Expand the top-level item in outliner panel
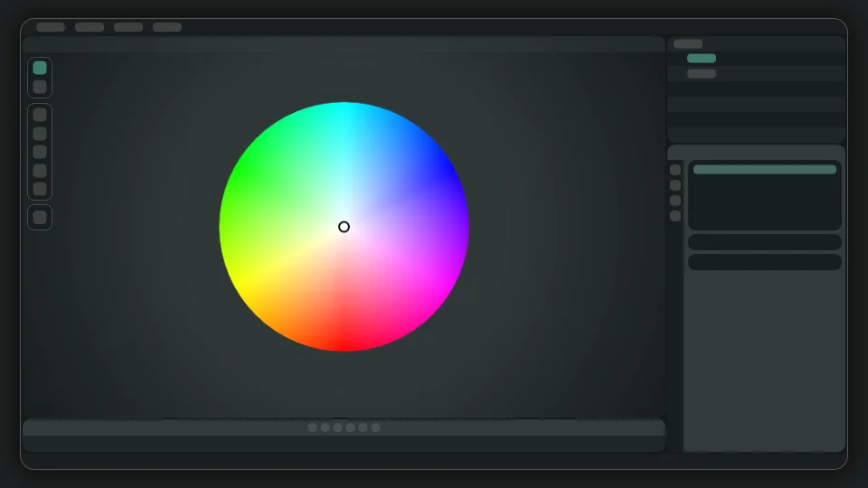This screenshot has width=868, height=488. [x=688, y=43]
